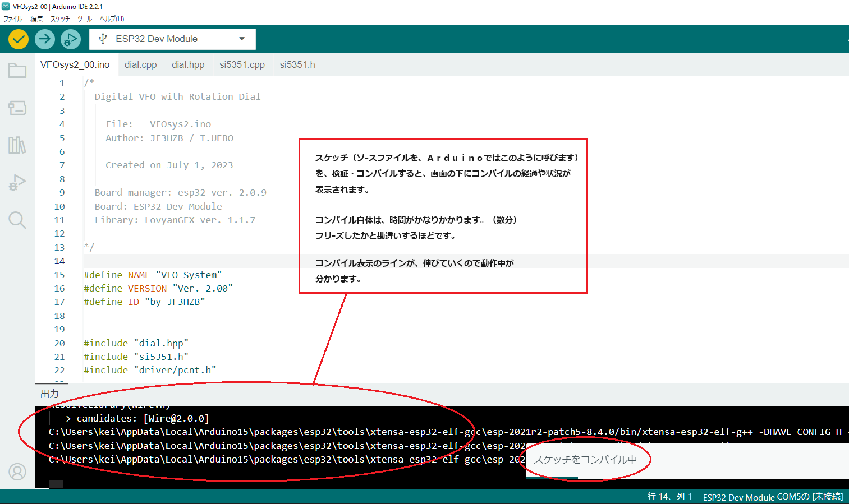
Task: Open the Search magnifier in sidebar
Action: [17, 220]
